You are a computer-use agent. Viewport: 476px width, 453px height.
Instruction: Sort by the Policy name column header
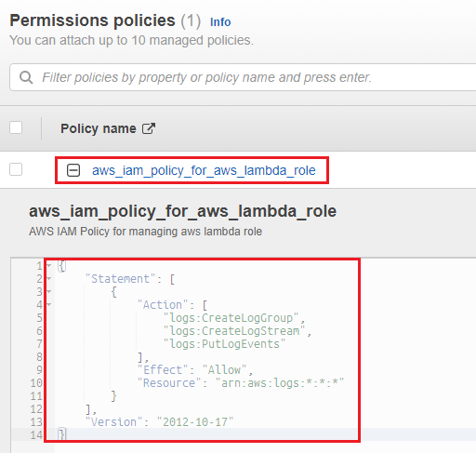tap(99, 128)
